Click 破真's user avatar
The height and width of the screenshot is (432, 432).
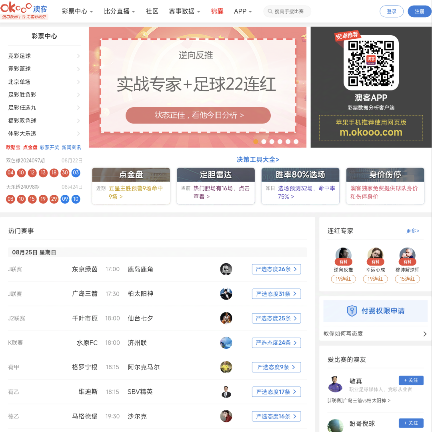pyautogui.click(x=335, y=384)
